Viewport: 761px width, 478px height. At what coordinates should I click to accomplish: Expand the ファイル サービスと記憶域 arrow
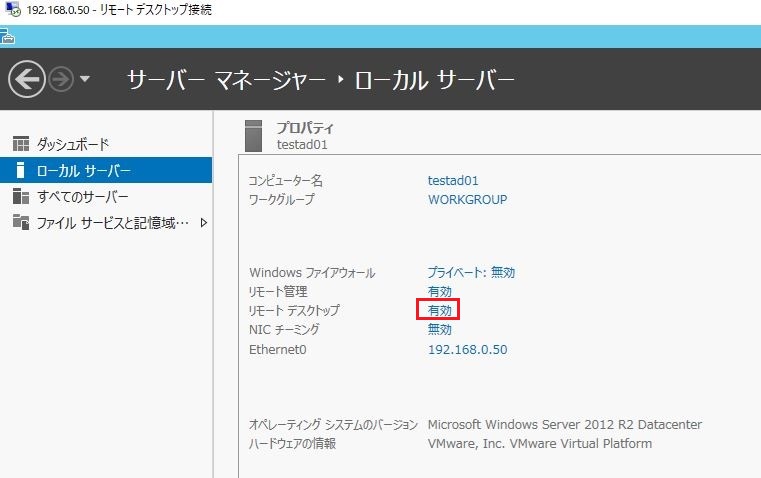[x=204, y=223]
